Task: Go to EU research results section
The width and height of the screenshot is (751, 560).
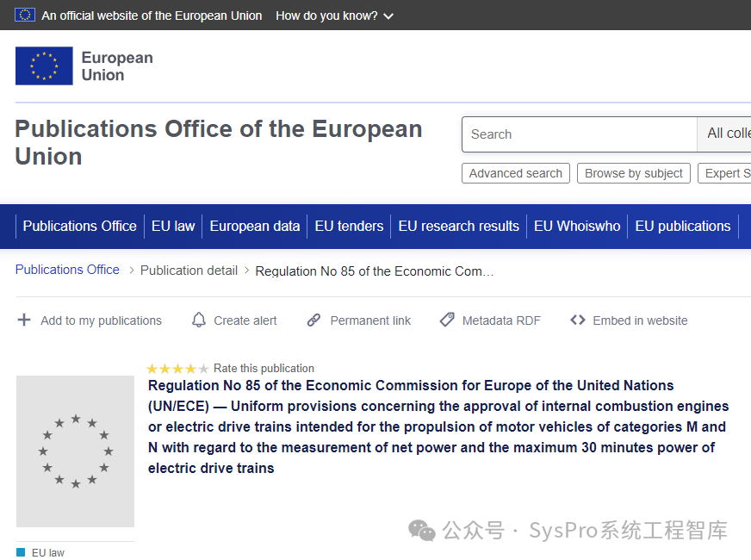Action: 458,226
